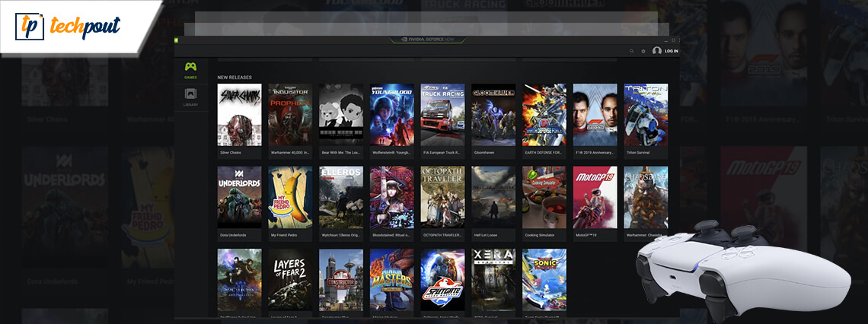Click the Wolfenstein Youngblood title text
The height and width of the screenshot is (324, 868).
pyautogui.click(x=391, y=152)
